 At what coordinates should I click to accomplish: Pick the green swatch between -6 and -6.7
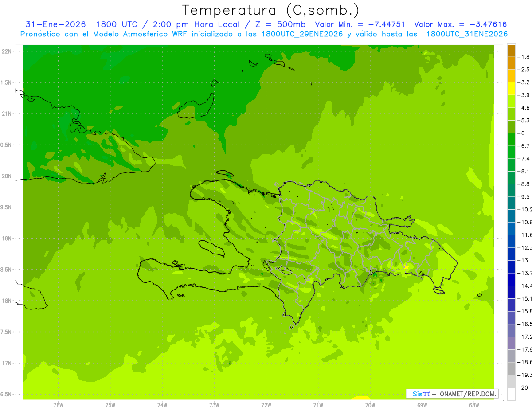pos(511,140)
